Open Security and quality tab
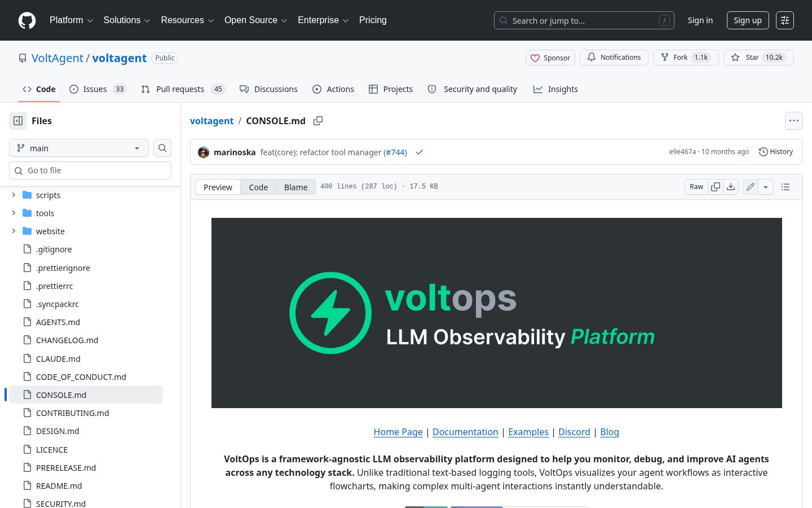 473,89
